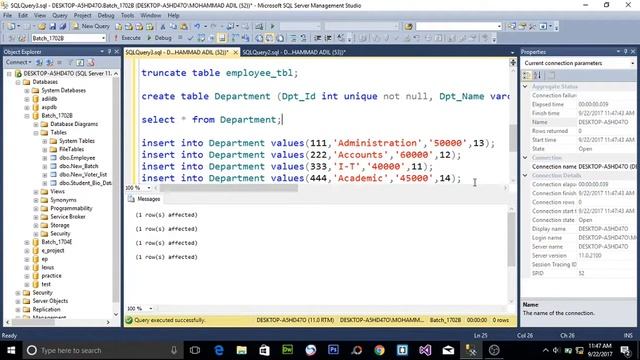Expand the System Databases folder
Viewport: 640px width, 360px height.
(27, 91)
